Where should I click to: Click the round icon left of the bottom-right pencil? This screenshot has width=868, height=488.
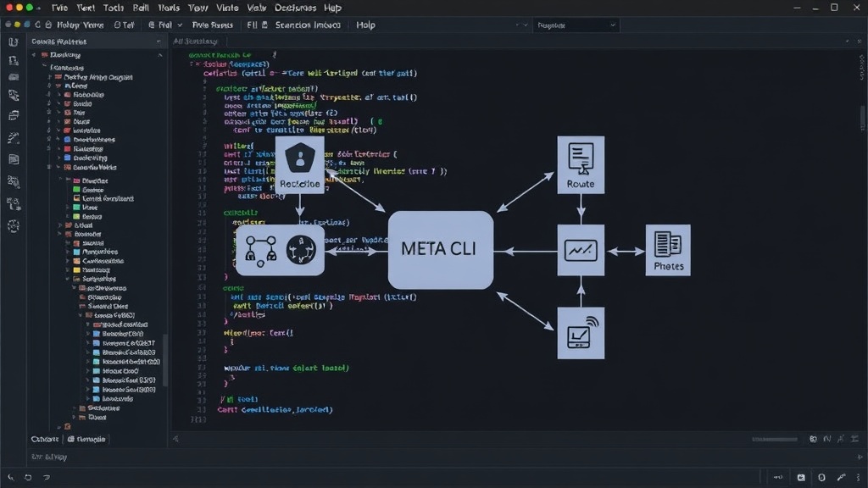point(821,477)
